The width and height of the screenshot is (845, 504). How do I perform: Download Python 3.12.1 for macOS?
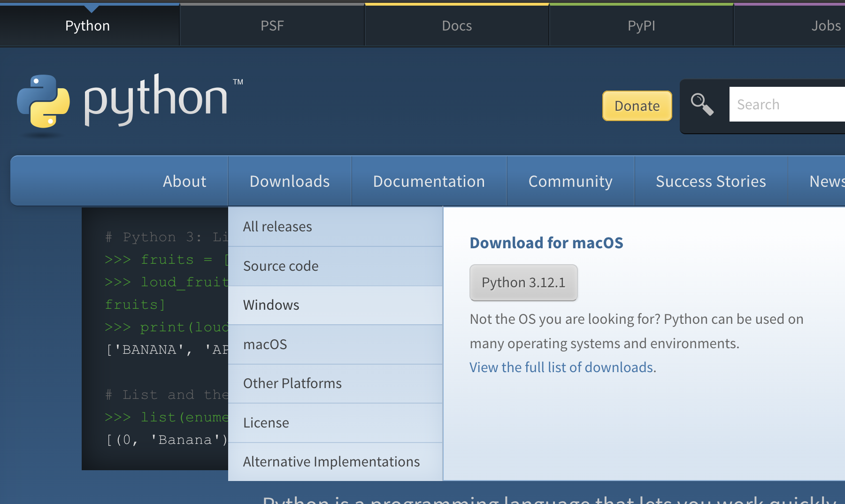click(x=523, y=283)
